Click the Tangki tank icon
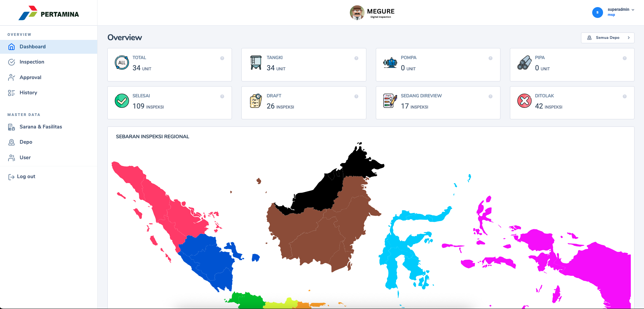 256,63
